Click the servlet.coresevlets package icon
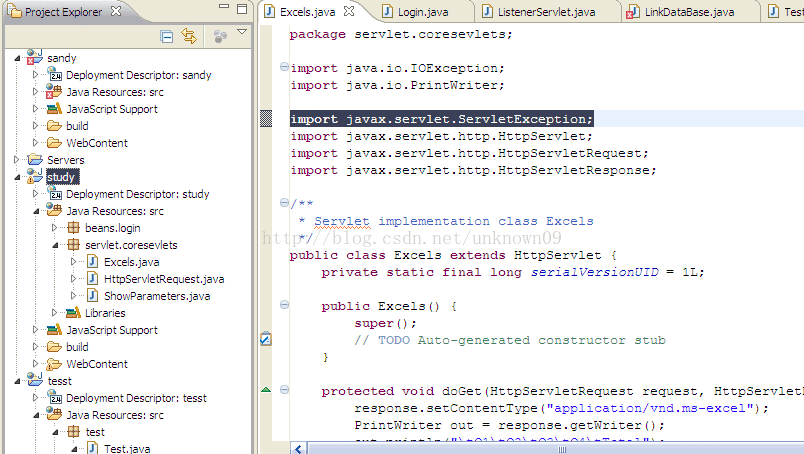Viewport: 804px width, 454px height. click(x=74, y=245)
